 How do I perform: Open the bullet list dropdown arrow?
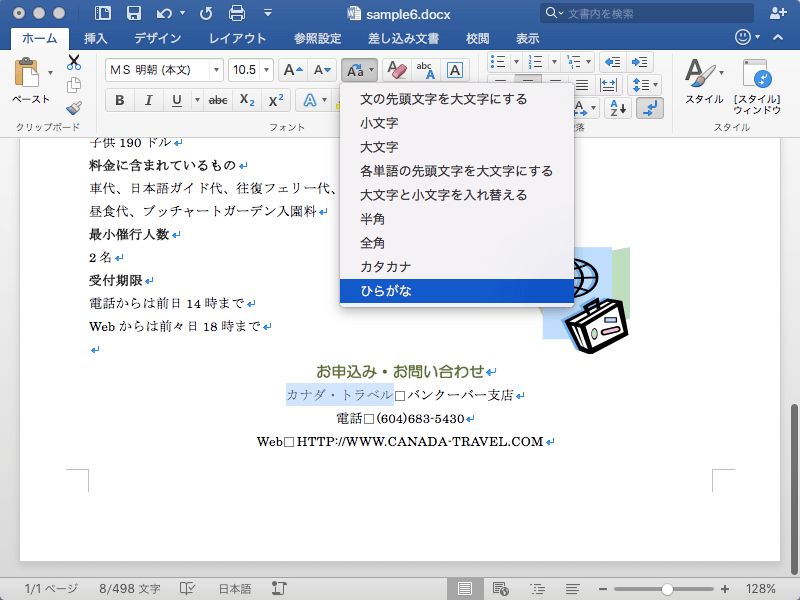[516, 62]
